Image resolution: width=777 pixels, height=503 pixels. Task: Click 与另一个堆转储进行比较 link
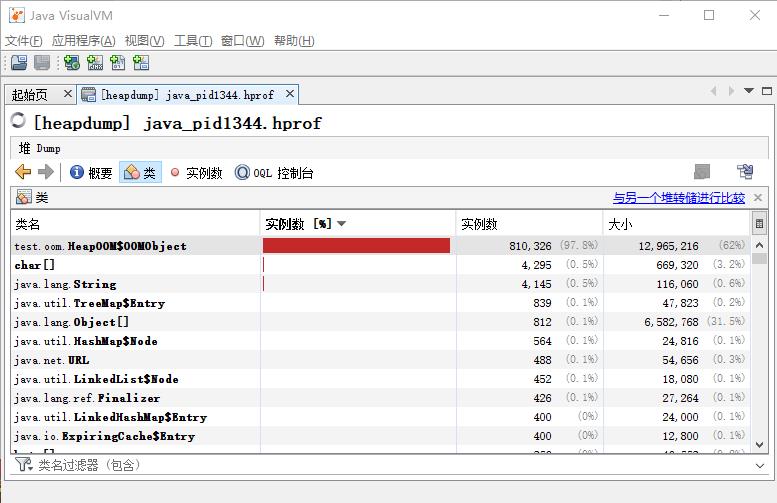[x=679, y=198]
